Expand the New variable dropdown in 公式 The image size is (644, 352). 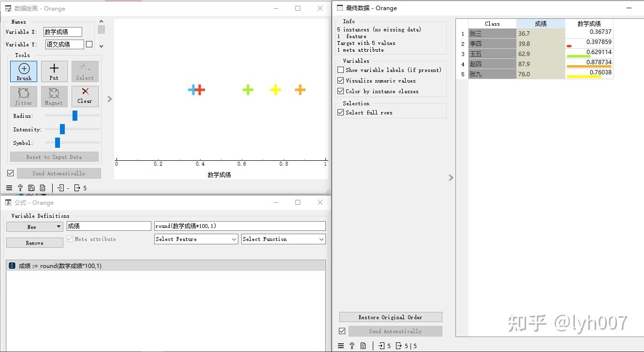tap(34, 226)
